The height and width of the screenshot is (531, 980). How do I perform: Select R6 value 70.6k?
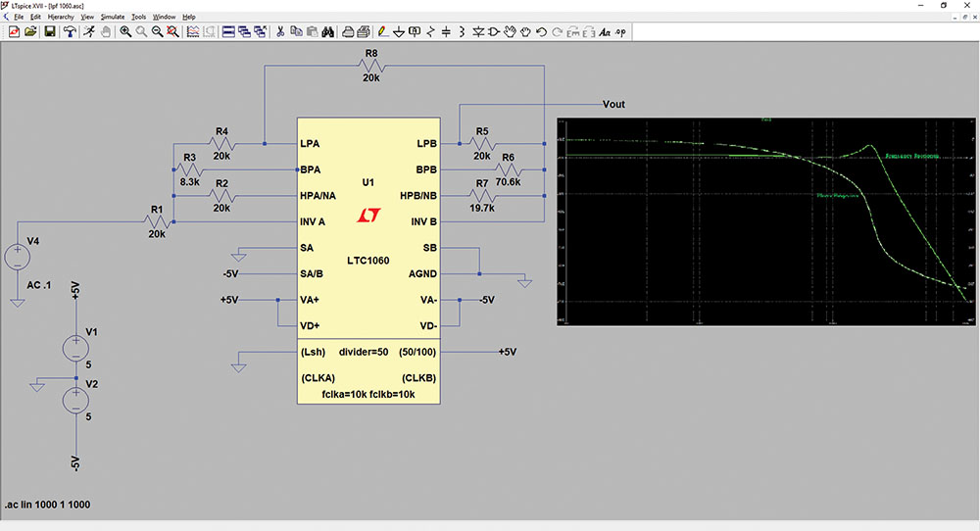point(508,182)
